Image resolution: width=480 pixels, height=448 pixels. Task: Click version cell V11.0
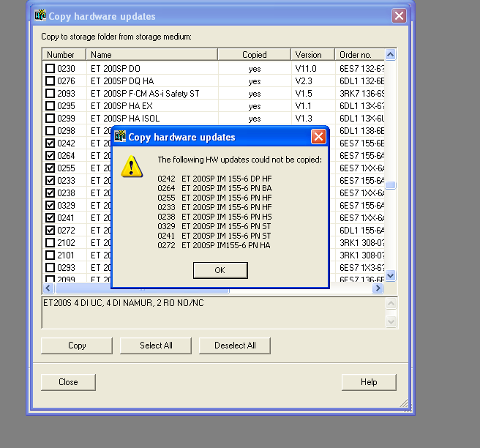click(x=306, y=69)
